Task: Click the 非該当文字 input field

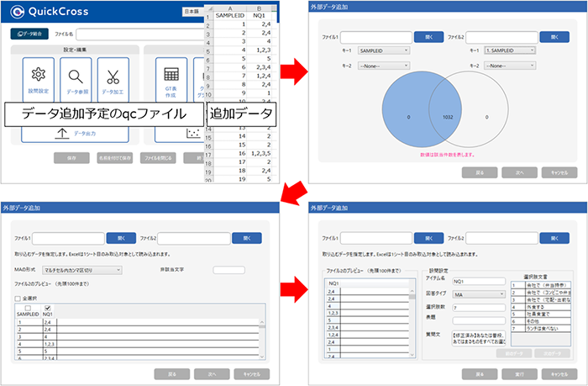Action: tap(228, 270)
